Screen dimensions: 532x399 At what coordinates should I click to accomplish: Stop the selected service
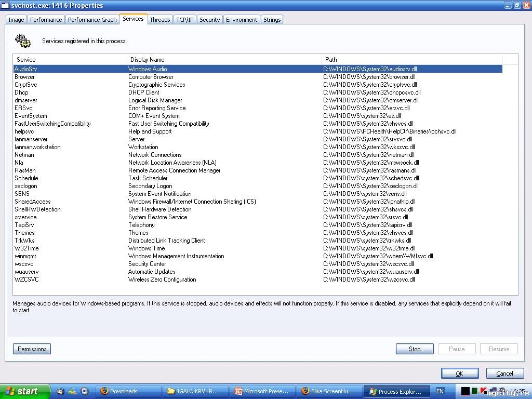pos(415,349)
